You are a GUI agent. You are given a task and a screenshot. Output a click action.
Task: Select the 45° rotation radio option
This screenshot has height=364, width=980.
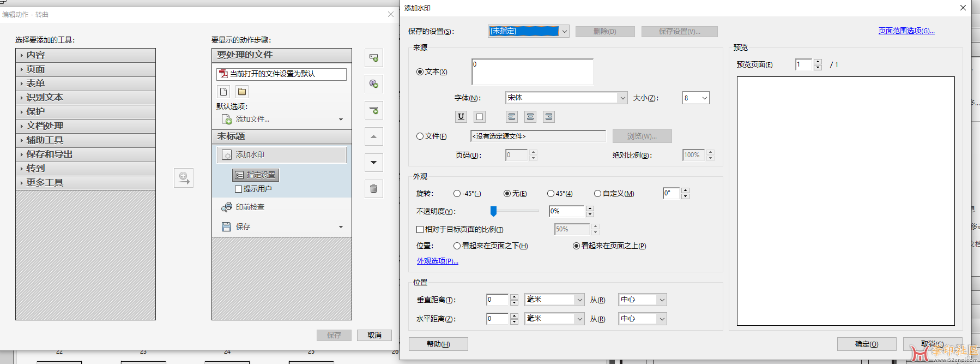[551, 194]
